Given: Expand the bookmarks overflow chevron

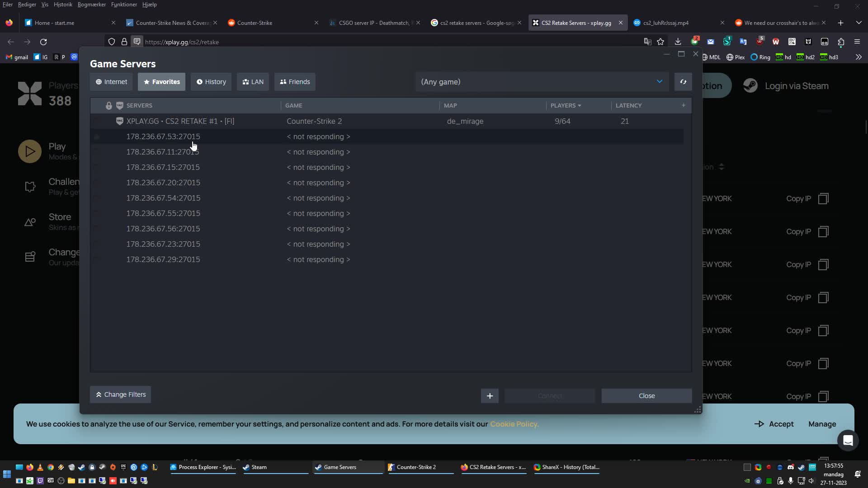Looking at the screenshot, I should click(859, 57).
